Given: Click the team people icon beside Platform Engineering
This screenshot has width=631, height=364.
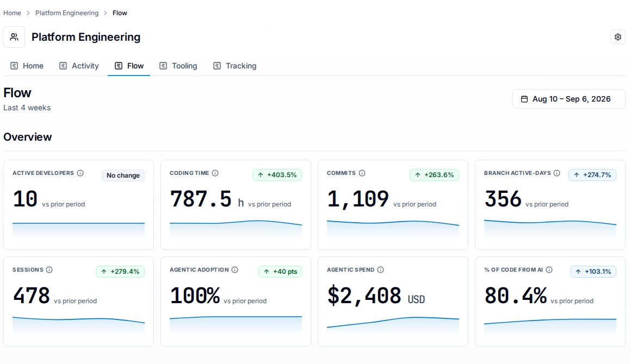Looking at the screenshot, I should point(14,37).
